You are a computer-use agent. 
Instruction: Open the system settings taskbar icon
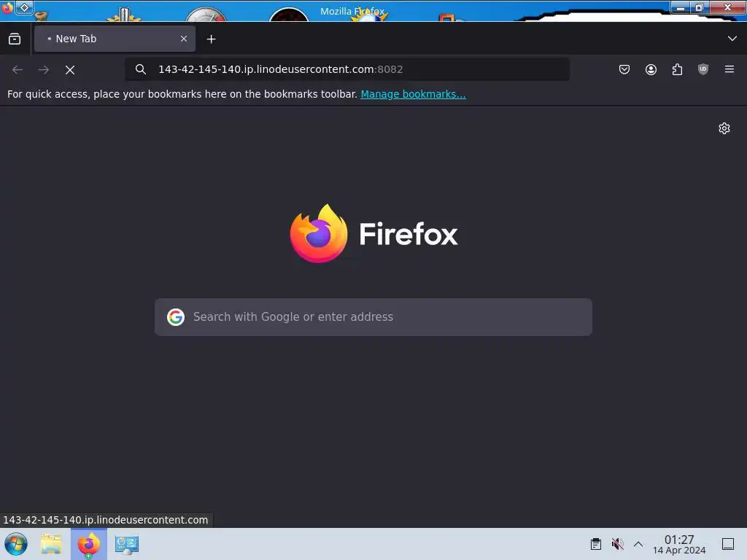127,544
